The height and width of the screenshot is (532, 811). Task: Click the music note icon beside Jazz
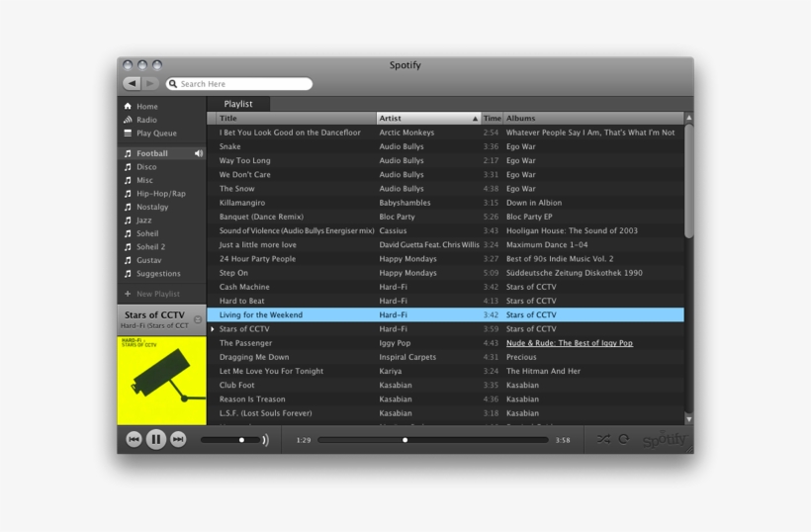pos(128,221)
